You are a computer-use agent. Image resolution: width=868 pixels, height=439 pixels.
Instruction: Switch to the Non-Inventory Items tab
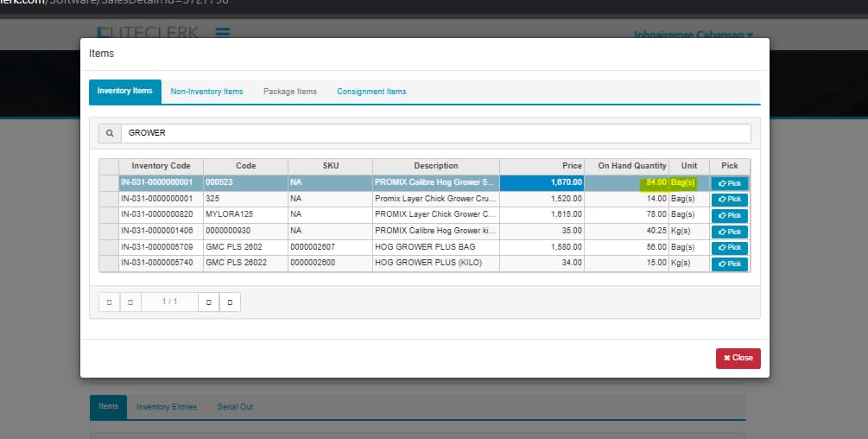(206, 92)
